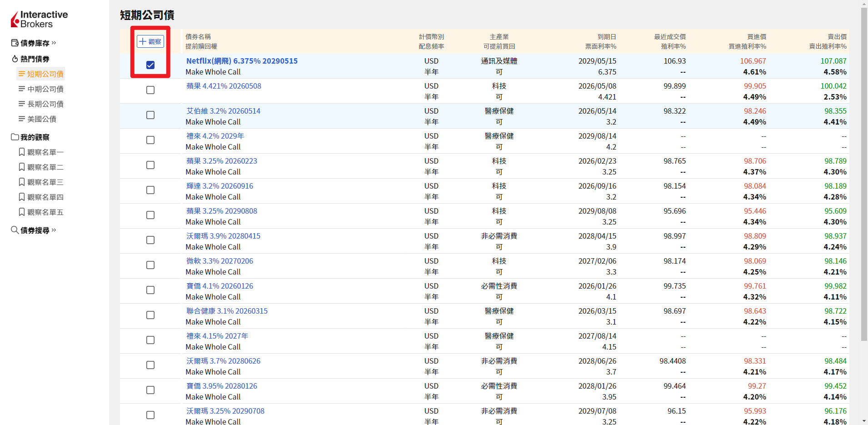Open the 聯合健康 3.1% 20260315 bond link
Viewport: 868px width, 425px height.
pyautogui.click(x=227, y=311)
